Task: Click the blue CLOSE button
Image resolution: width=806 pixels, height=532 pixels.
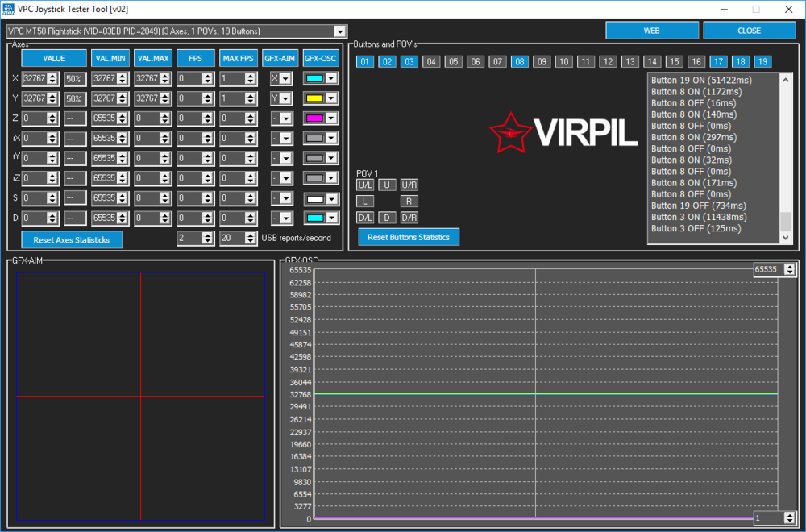Action: click(x=749, y=31)
